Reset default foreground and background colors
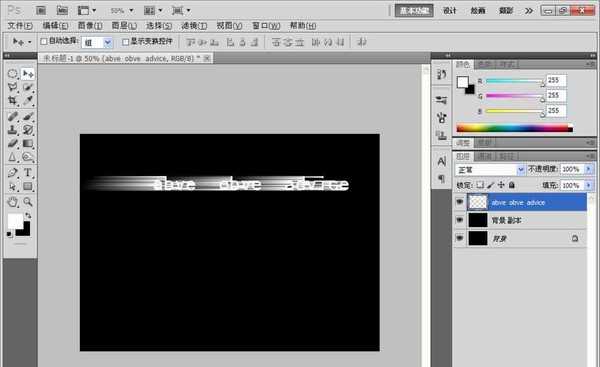600x367 pixels. coord(9,234)
